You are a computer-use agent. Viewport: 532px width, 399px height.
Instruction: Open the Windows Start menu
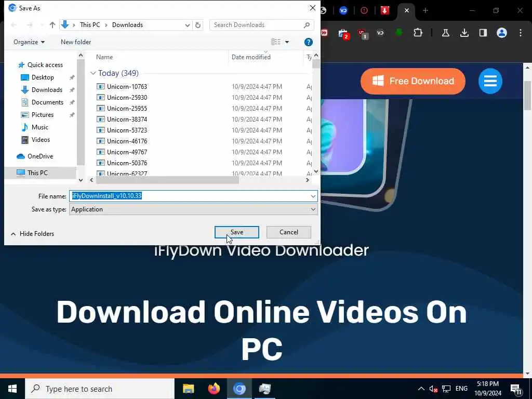coord(12,389)
